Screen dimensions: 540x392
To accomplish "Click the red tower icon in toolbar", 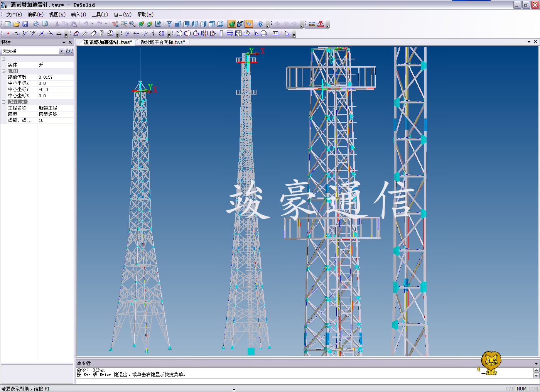I will pos(321,24).
